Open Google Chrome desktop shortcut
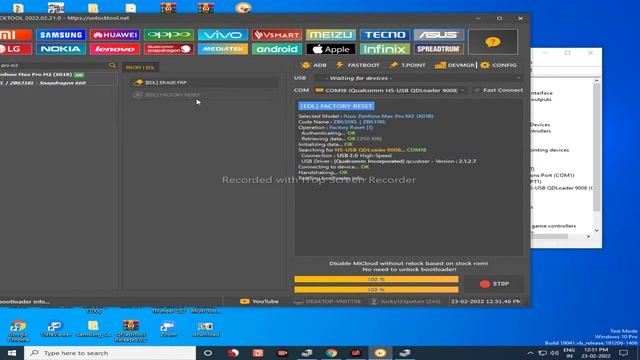 coord(18,331)
